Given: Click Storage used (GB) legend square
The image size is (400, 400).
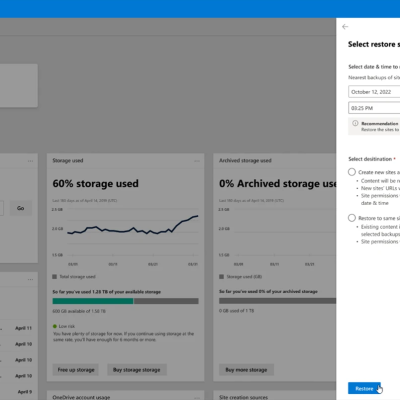Looking at the screenshot, I should [221, 277].
